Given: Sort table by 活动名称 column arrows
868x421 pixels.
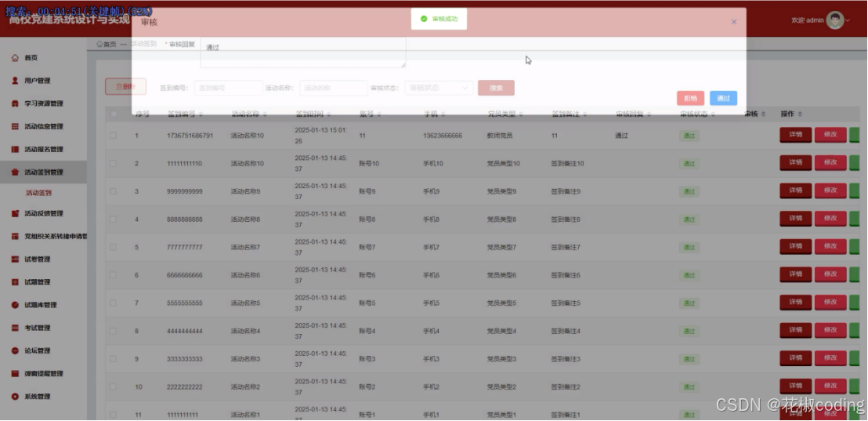Looking at the screenshot, I should [265, 114].
